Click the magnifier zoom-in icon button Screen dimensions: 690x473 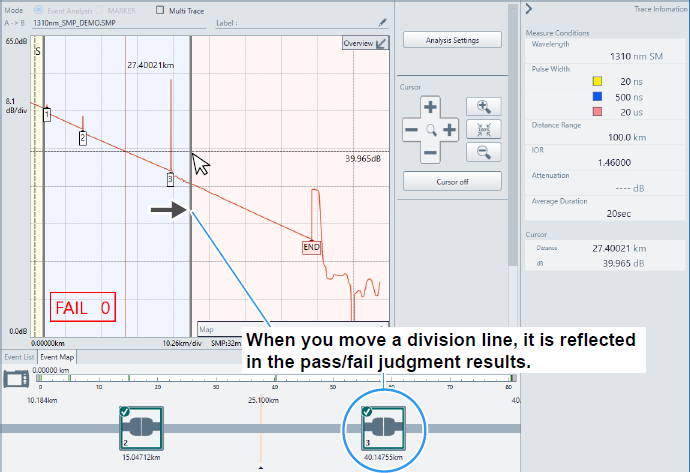coord(483,106)
